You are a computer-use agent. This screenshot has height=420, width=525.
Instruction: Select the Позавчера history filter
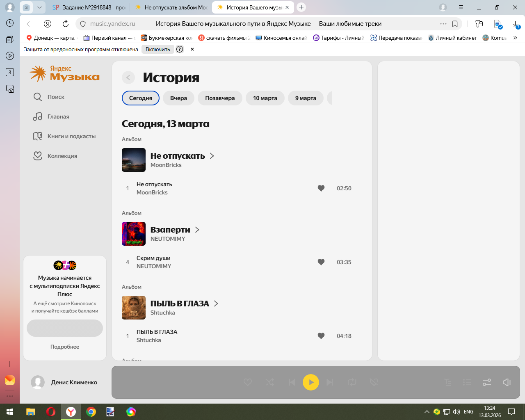(x=220, y=98)
